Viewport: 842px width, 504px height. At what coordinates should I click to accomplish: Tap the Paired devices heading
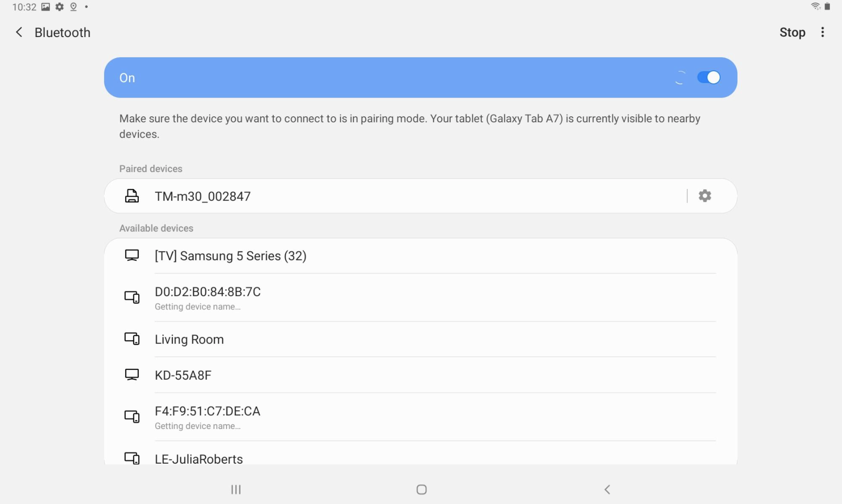click(x=150, y=169)
